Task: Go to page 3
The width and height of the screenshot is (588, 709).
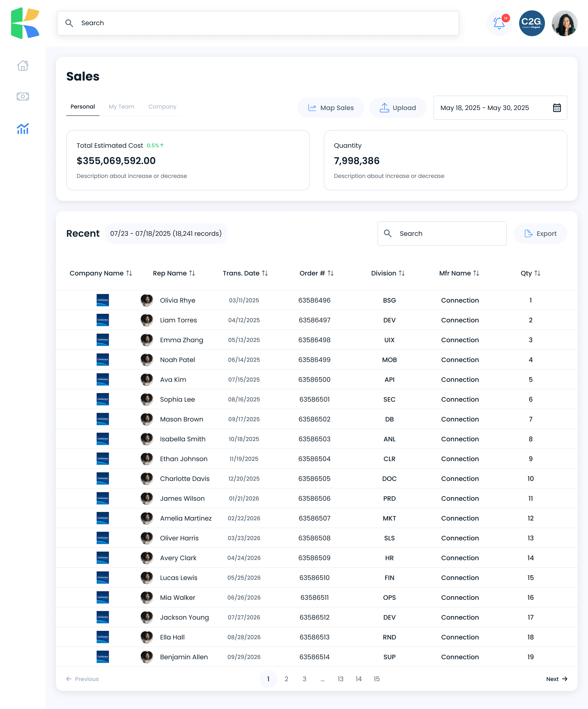Action: tap(304, 679)
